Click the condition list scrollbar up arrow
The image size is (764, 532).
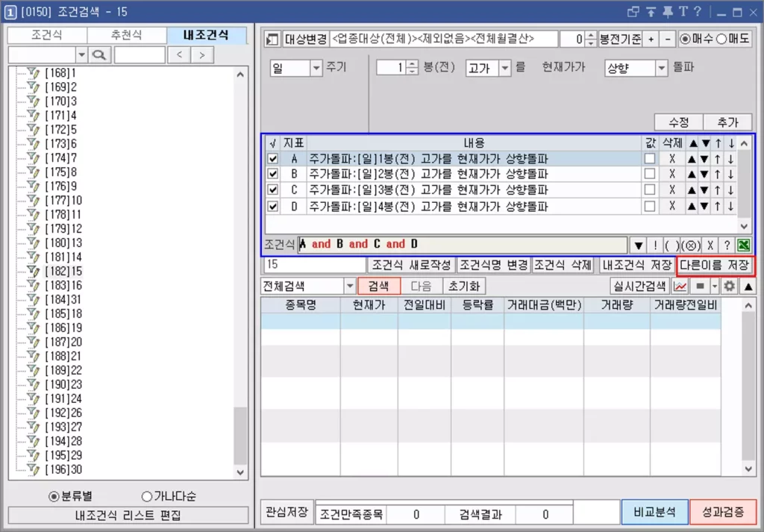[744, 143]
